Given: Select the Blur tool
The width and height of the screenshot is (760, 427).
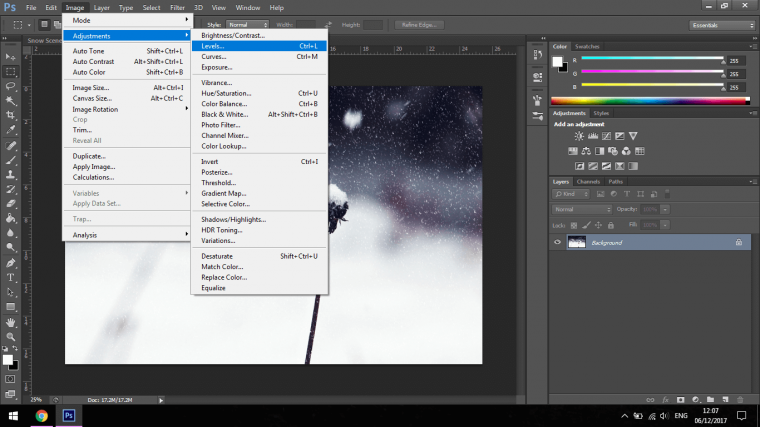Looking at the screenshot, I should (x=10, y=233).
